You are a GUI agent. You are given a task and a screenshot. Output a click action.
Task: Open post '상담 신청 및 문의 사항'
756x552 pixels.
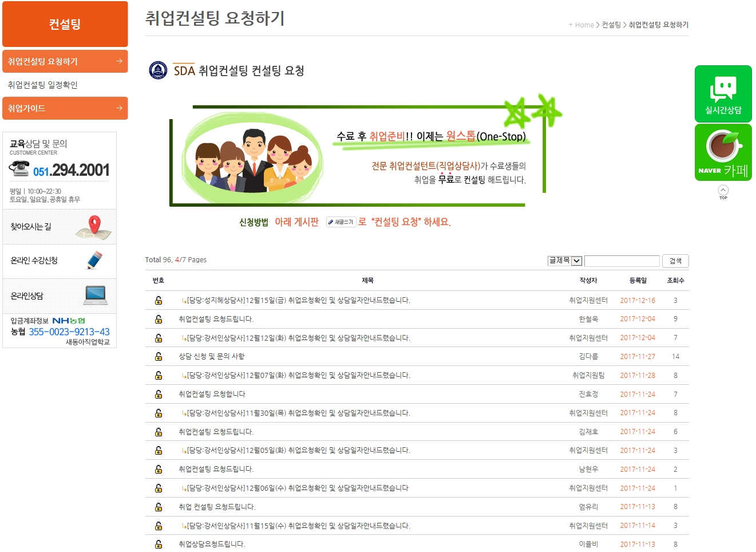coord(211,357)
